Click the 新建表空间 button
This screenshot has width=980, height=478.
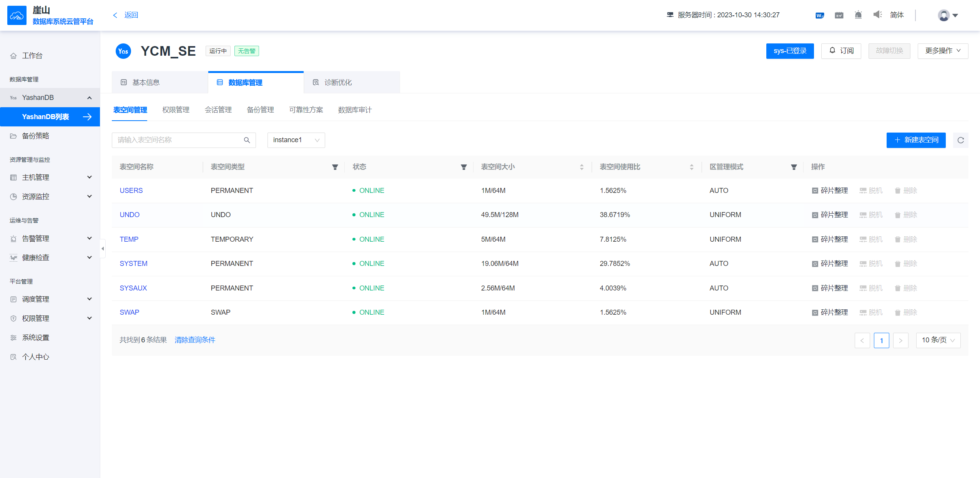coord(916,140)
